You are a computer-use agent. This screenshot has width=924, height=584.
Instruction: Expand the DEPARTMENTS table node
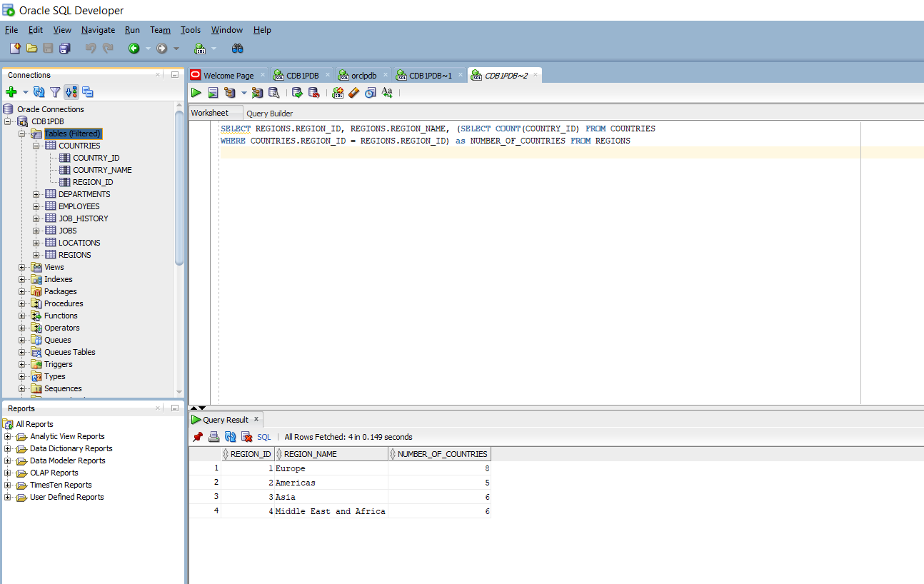(36, 194)
